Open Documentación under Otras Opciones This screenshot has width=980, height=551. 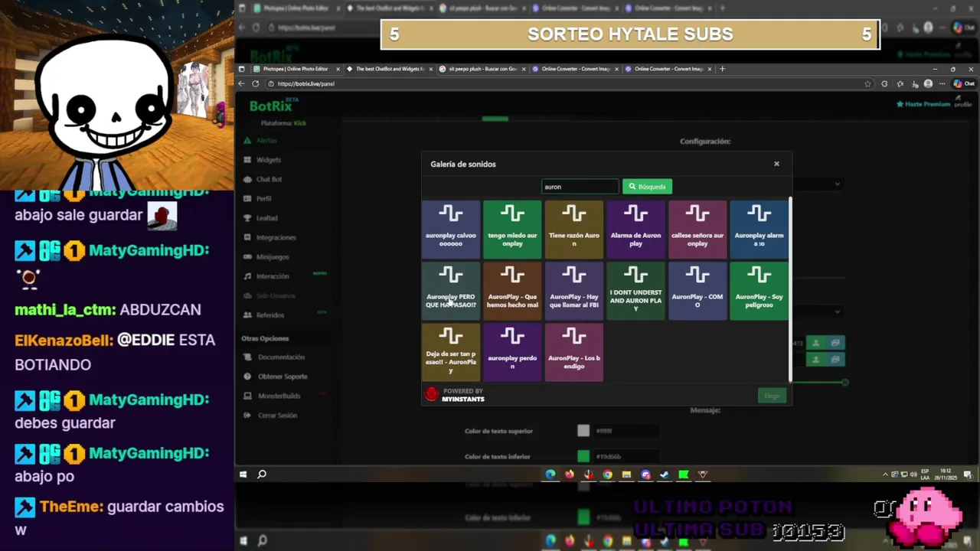[x=274, y=357]
